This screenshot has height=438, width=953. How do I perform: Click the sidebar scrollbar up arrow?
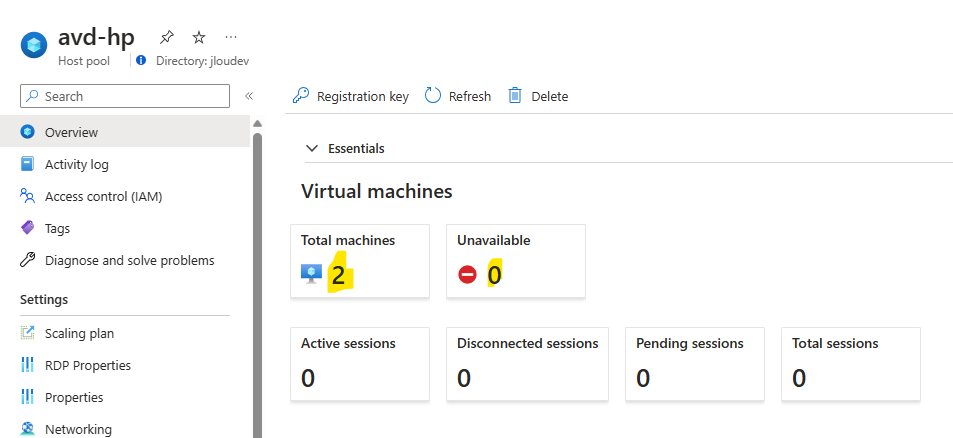[258, 123]
